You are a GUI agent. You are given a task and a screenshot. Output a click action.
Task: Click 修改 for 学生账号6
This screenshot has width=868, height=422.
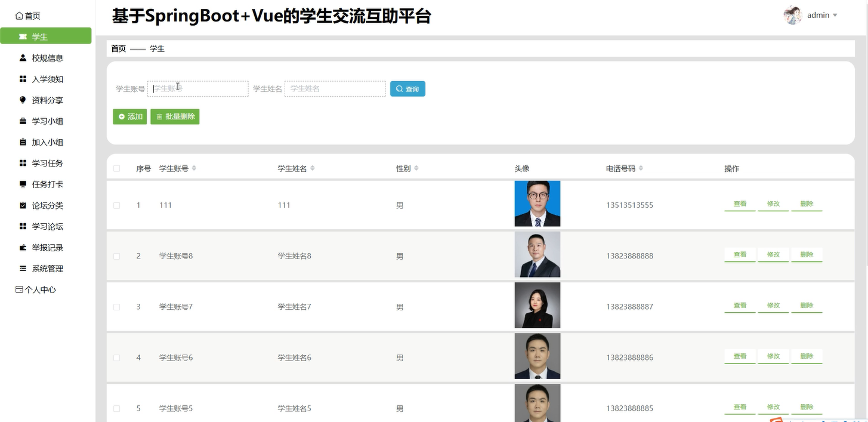point(774,357)
